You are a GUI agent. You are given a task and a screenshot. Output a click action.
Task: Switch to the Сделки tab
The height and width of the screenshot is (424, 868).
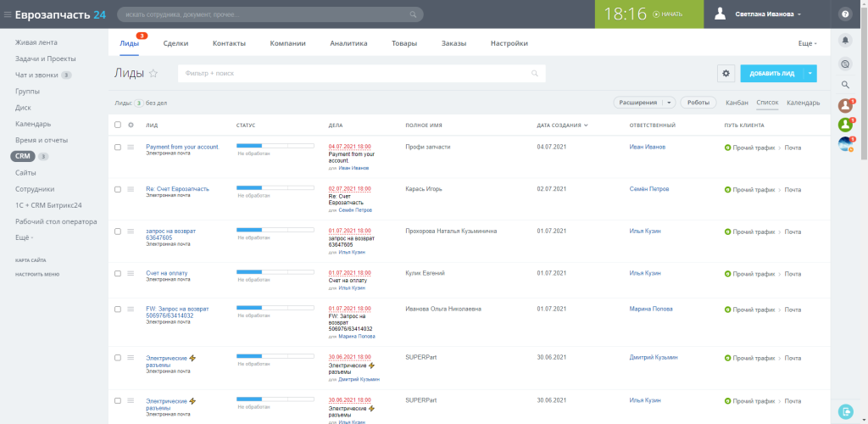(x=175, y=43)
